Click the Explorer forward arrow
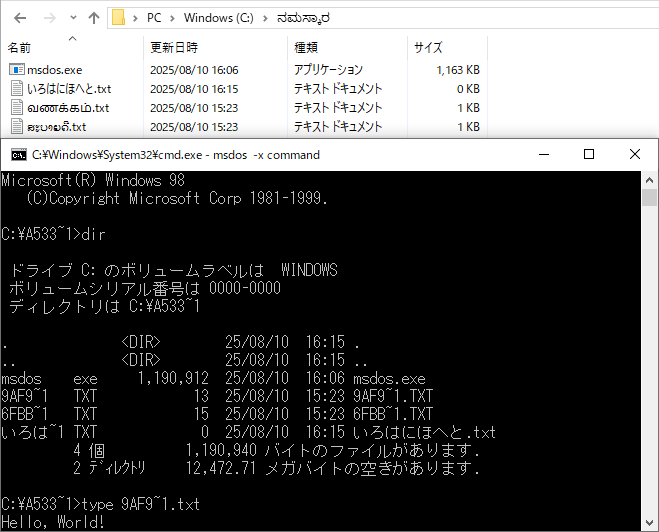This screenshot has height=532, width=659. pos(50,18)
